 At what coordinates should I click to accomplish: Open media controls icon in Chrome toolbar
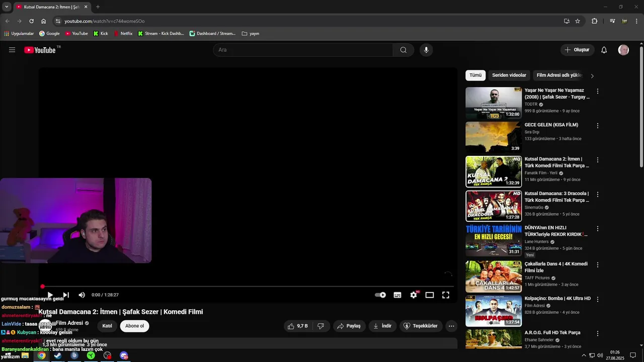click(x=612, y=21)
